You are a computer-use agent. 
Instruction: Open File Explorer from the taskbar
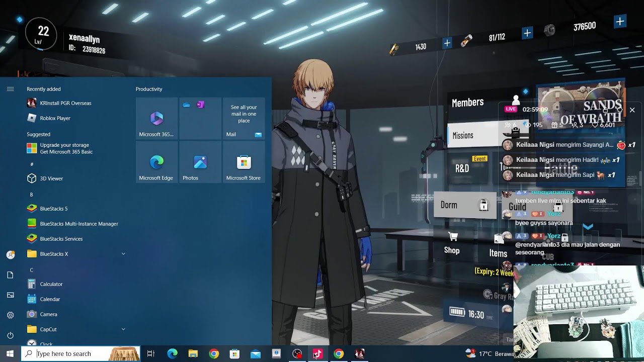coord(193,354)
